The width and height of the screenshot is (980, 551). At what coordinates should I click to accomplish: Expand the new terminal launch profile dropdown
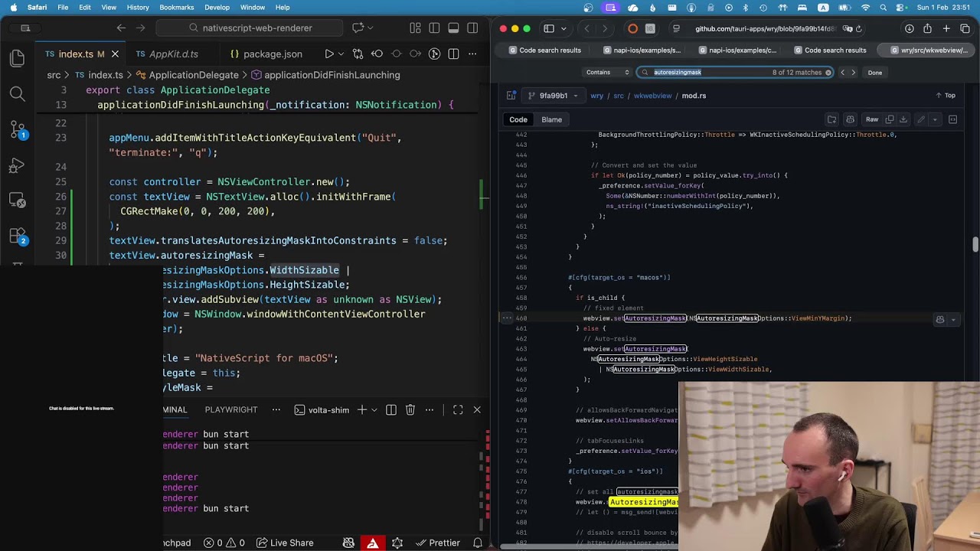374,410
